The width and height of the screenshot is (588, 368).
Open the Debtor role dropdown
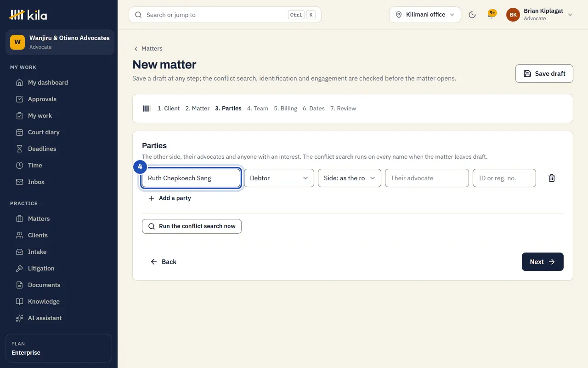[279, 178]
